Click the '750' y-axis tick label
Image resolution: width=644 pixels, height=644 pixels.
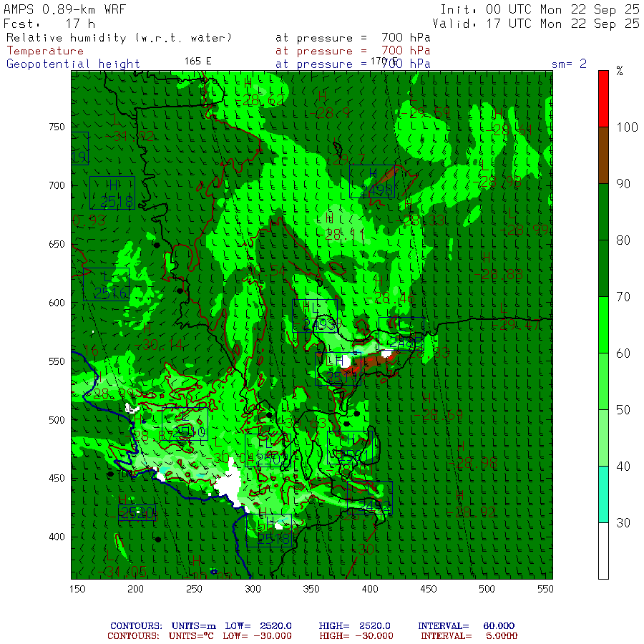(57, 127)
